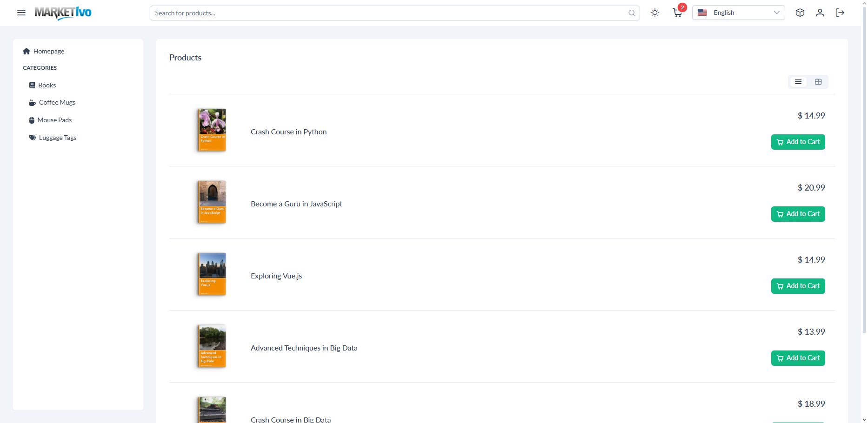The width and height of the screenshot is (868, 423).
Task: Click the Coffee Mugs mug icon
Action: (33, 103)
